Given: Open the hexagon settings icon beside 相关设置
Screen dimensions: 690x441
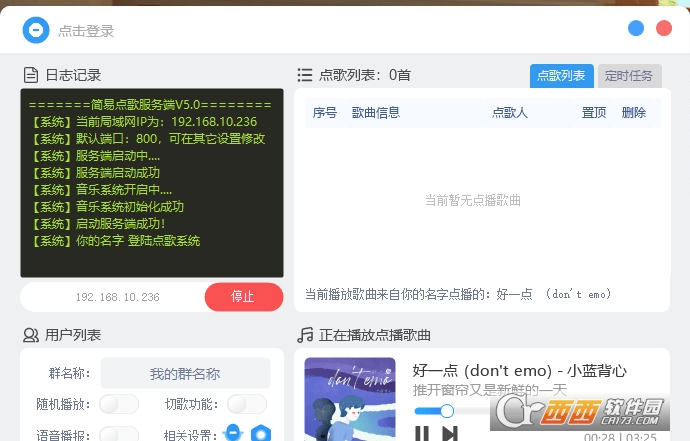Looking at the screenshot, I should (261, 434).
